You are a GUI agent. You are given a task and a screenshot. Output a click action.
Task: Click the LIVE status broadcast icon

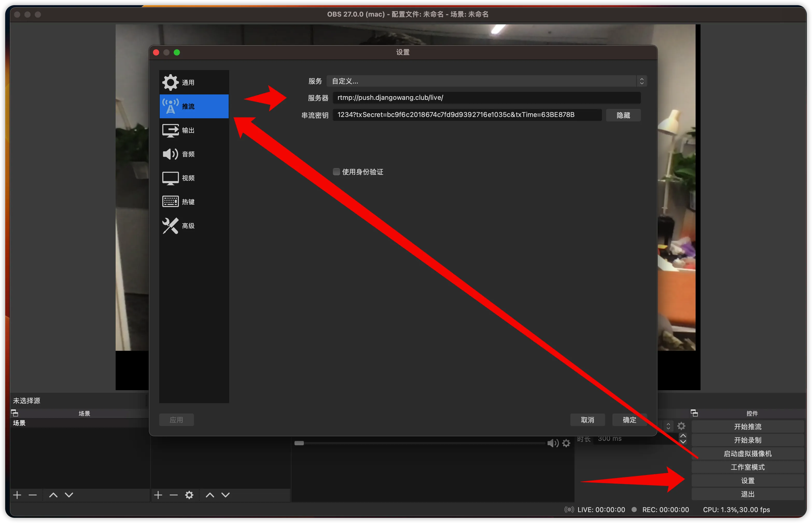[569, 510]
